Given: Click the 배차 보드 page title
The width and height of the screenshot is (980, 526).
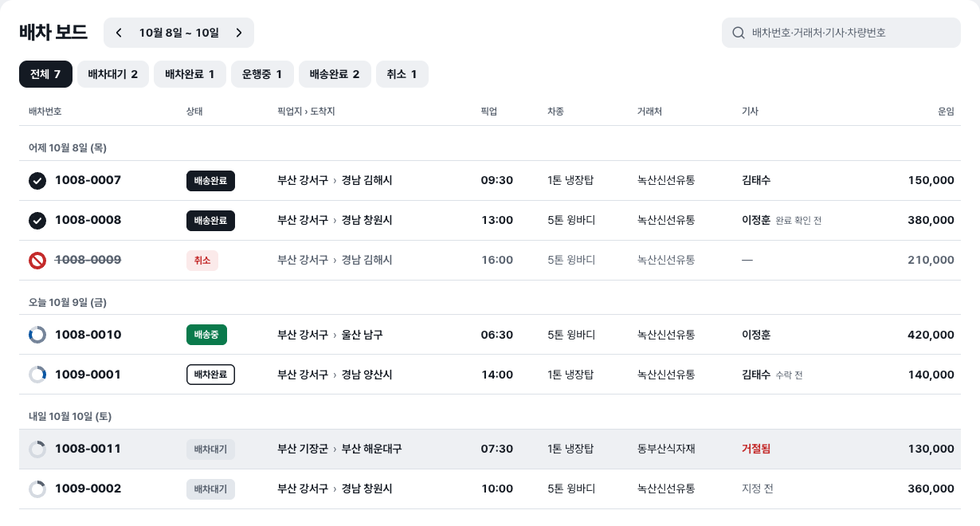Looking at the screenshot, I should tap(53, 33).
